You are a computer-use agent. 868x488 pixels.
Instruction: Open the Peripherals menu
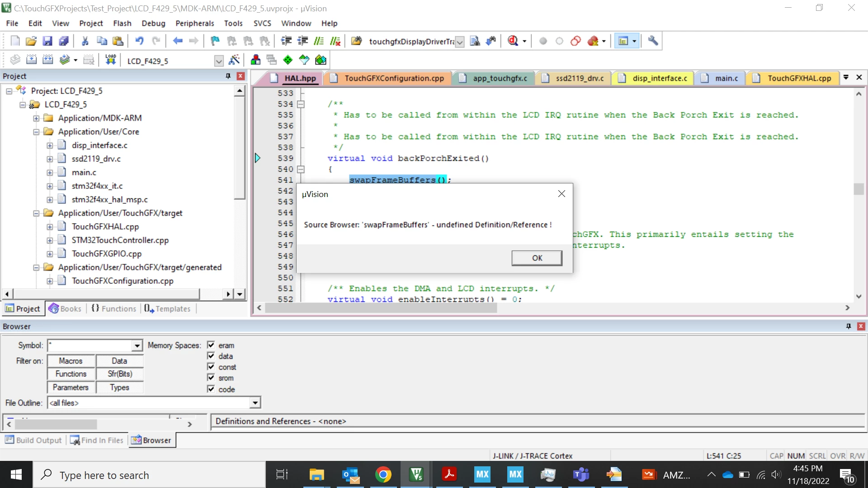tap(194, 23)
